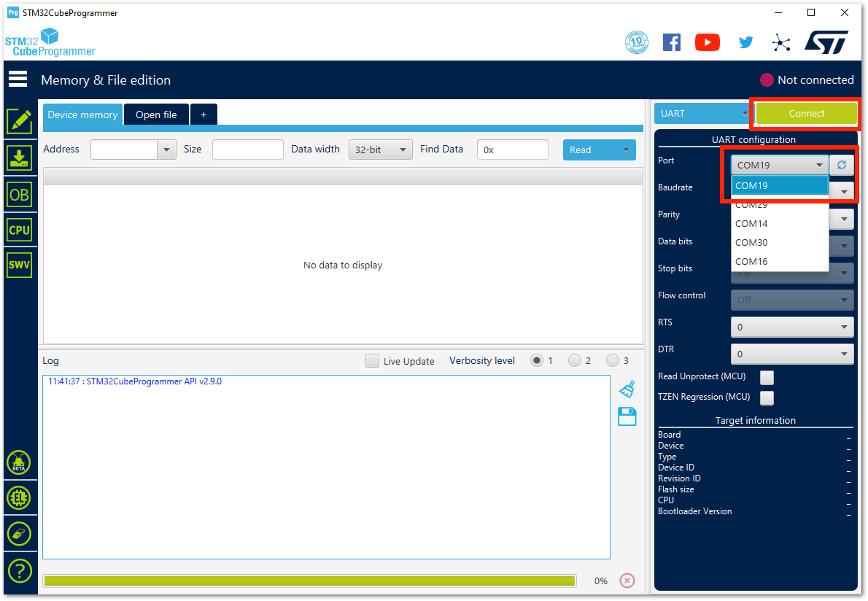
Task: Clear the log with broom icon
Action: [627, 389]
